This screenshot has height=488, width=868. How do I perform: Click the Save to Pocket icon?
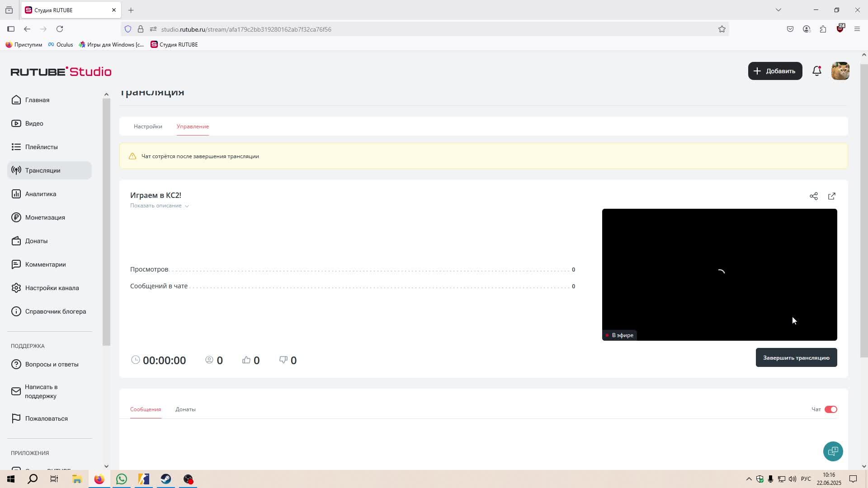790,29
